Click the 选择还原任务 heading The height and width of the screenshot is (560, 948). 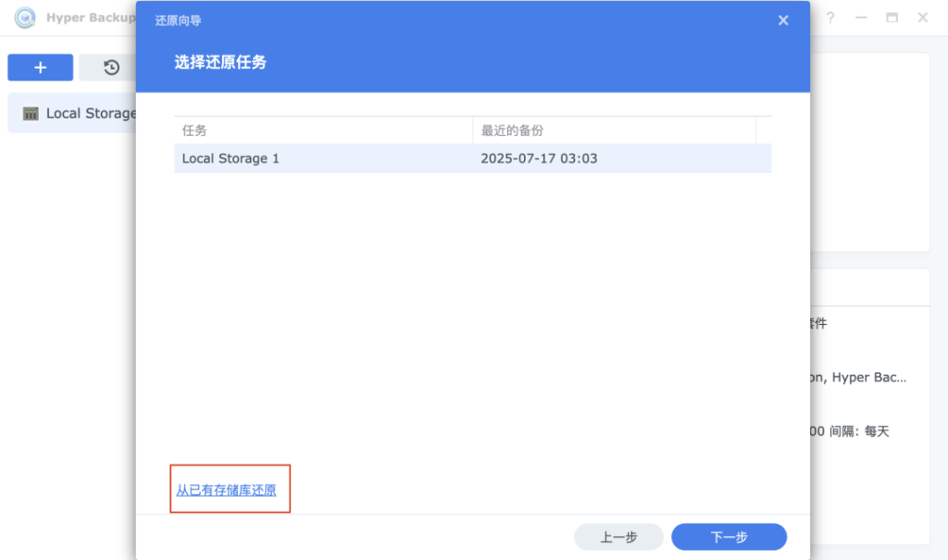click(220, 62)
